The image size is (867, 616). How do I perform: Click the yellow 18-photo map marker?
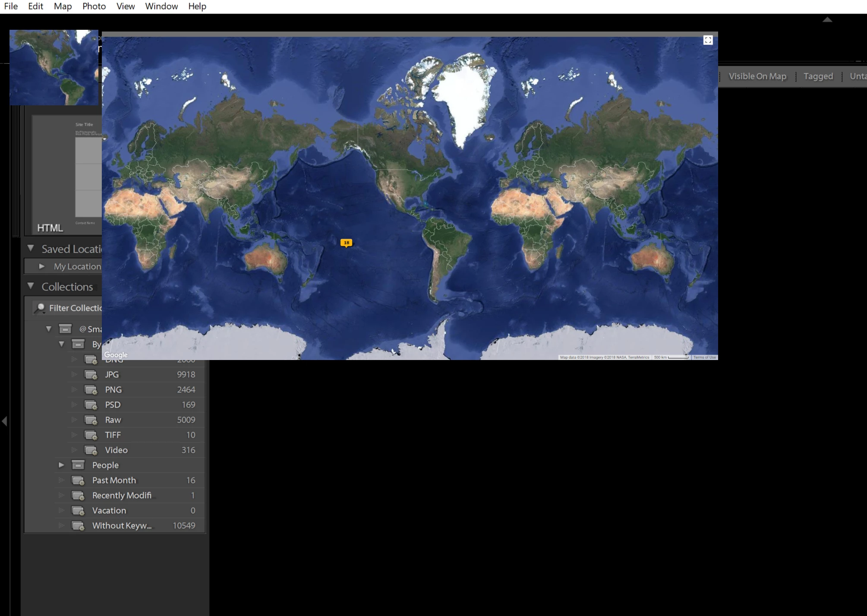click(346, 243)
